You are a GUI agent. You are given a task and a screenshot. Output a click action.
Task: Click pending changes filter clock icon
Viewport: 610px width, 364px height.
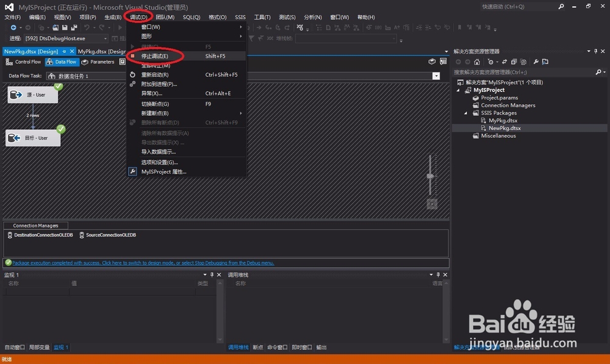[490, 62]
